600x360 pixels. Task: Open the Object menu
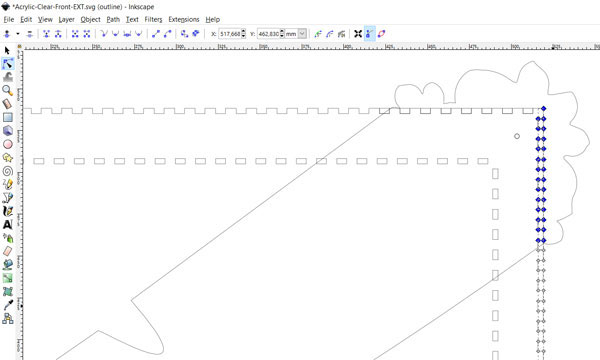tap(90, 20)
